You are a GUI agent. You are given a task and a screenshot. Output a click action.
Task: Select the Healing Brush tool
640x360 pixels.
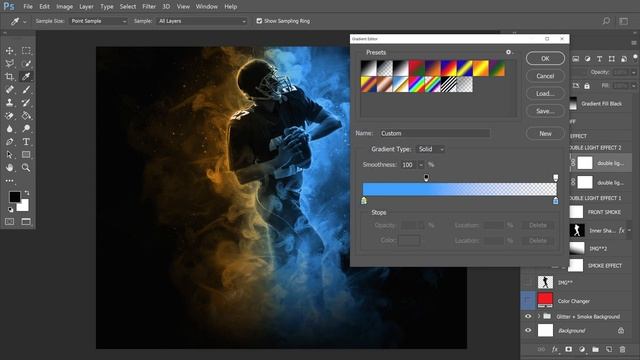point(9,90)
